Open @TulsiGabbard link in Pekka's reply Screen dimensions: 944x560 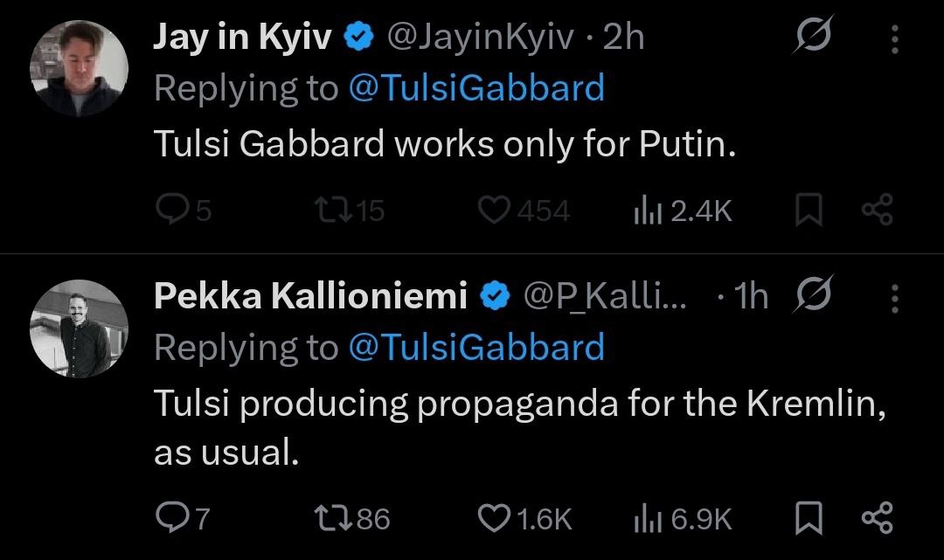(475, 347)
